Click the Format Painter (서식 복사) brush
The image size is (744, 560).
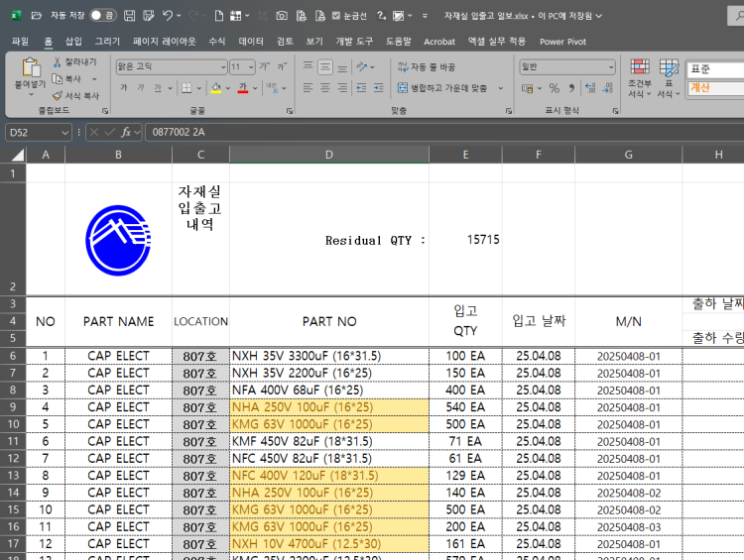pos(58,96)
